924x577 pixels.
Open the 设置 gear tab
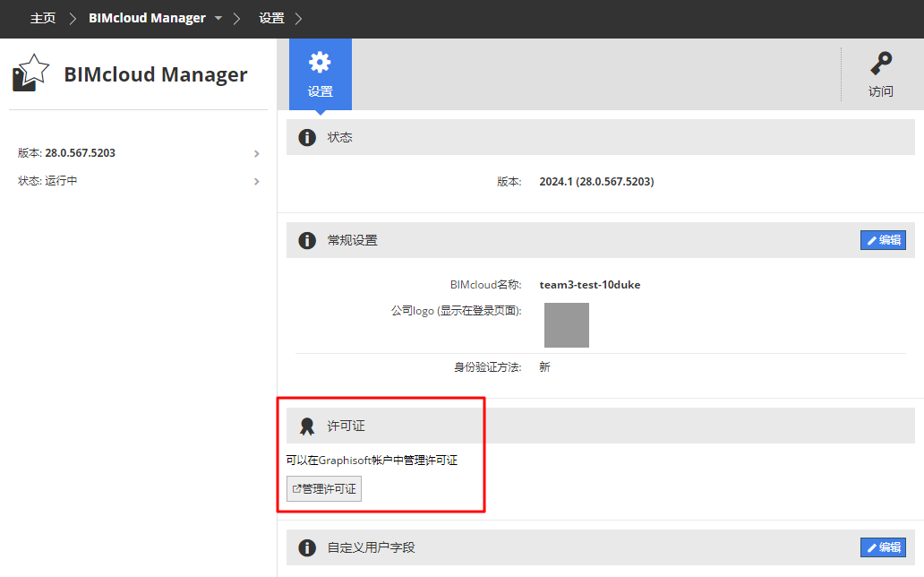(x=320, y=74)
